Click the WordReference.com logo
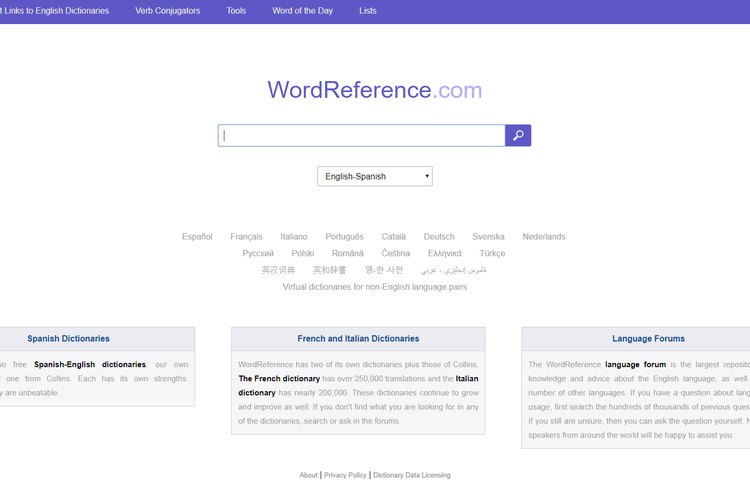750x500 pixels. click(375, 89)
